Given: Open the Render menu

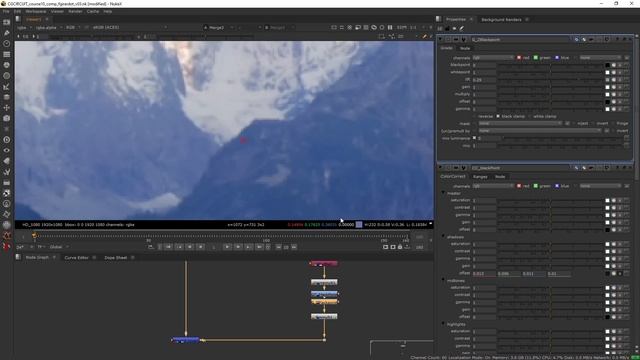Looking at the screenshot, I should click(x=75, y=11).
